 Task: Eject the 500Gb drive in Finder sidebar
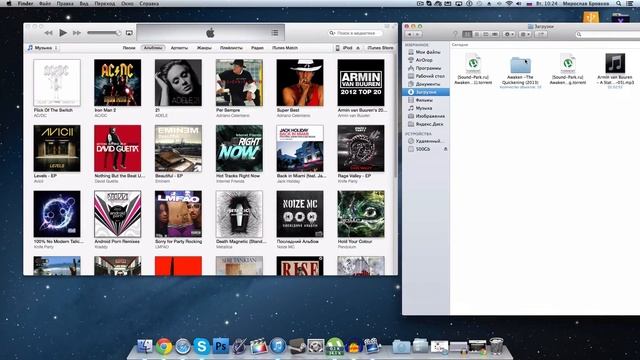tap(445, 149)
